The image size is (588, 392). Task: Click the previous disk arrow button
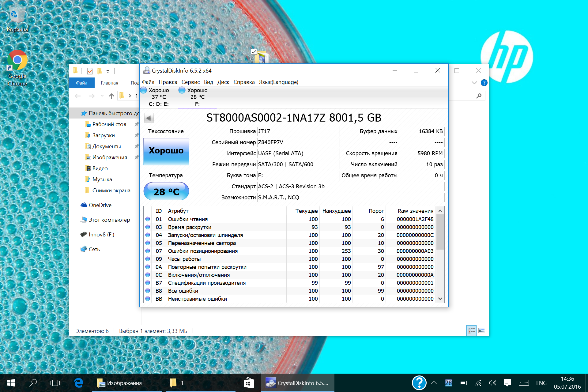tap(149, 118)
